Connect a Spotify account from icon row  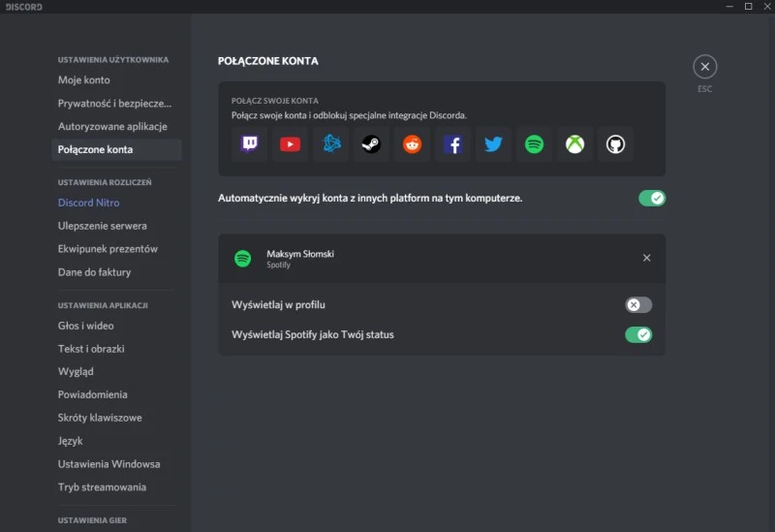tap(535, 144)
